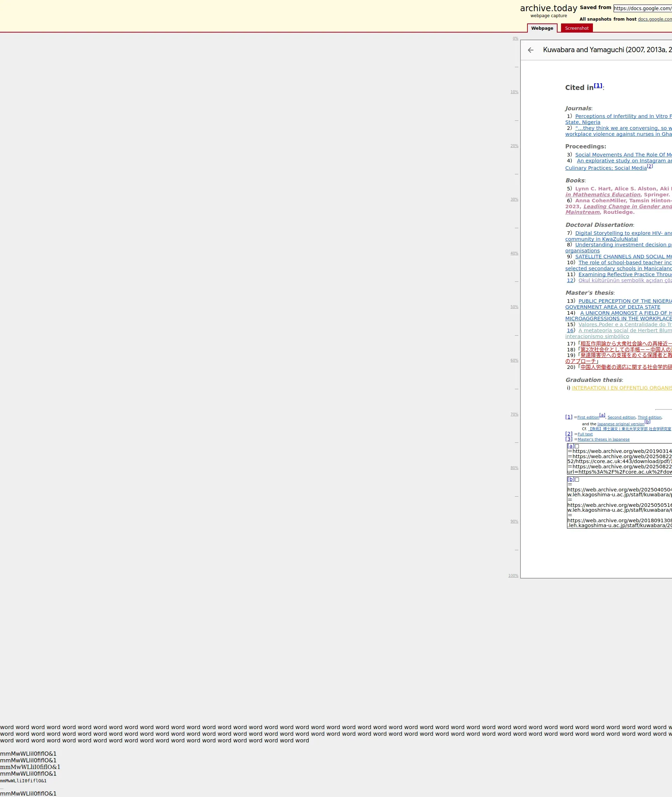Screen dimensions: 672x797
Task: Open the Digital Storytelling dissertation link
Action: 623,233
